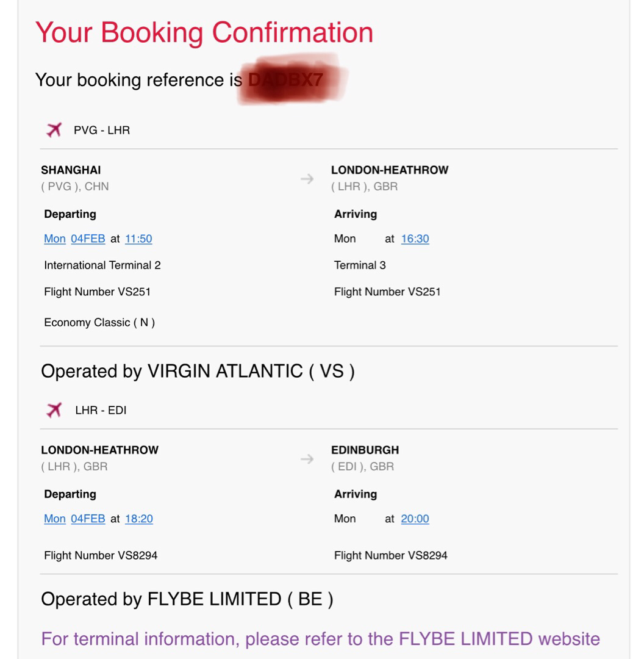The image size is (644, 659).
Task: Click the Your Booking Confirmation heading
Action: [204, 32]
